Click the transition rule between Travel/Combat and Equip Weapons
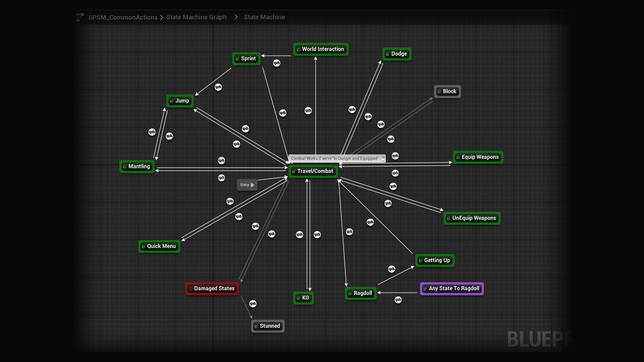 point(395,156)
